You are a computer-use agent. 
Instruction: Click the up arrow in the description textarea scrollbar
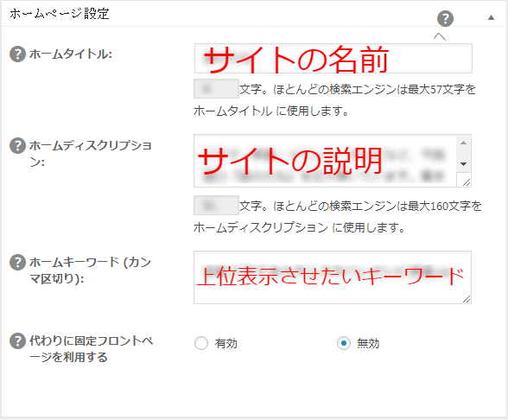click(x=464, y=143)
